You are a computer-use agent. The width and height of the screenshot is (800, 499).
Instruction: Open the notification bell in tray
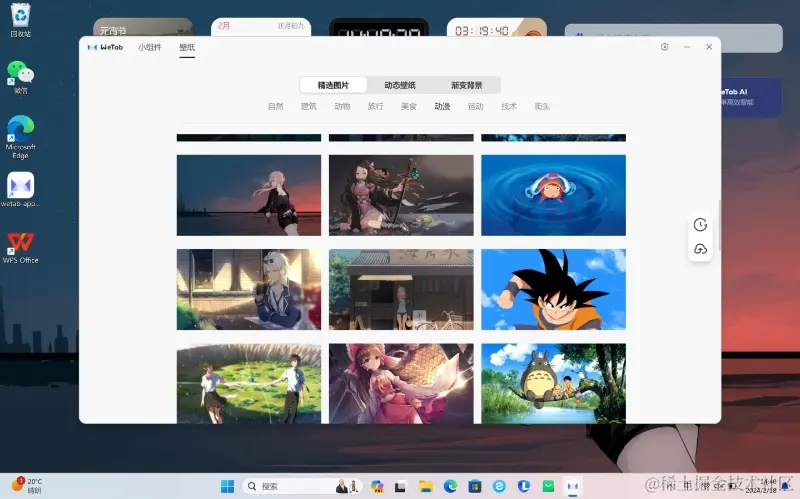pyautogui.click(x=786, y=486)
